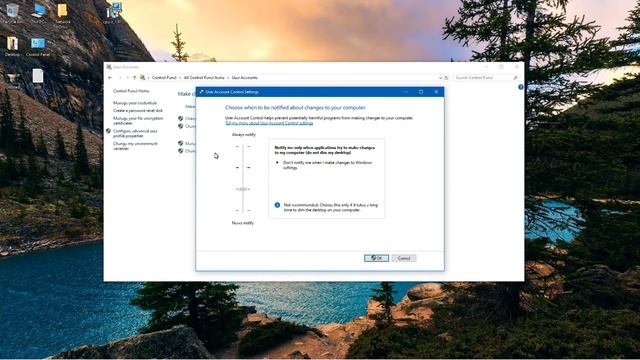This screenshot has height=360, width=640.
Task: Expand the address bar history dropdown
Action: click(440, 78)
